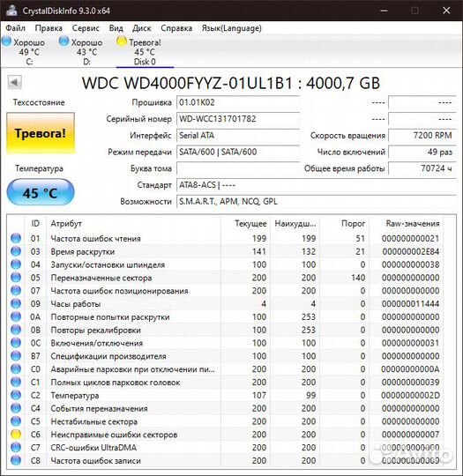
Task: Click the Стандарт field ATA8-ACS
Action: pos(316,185)
